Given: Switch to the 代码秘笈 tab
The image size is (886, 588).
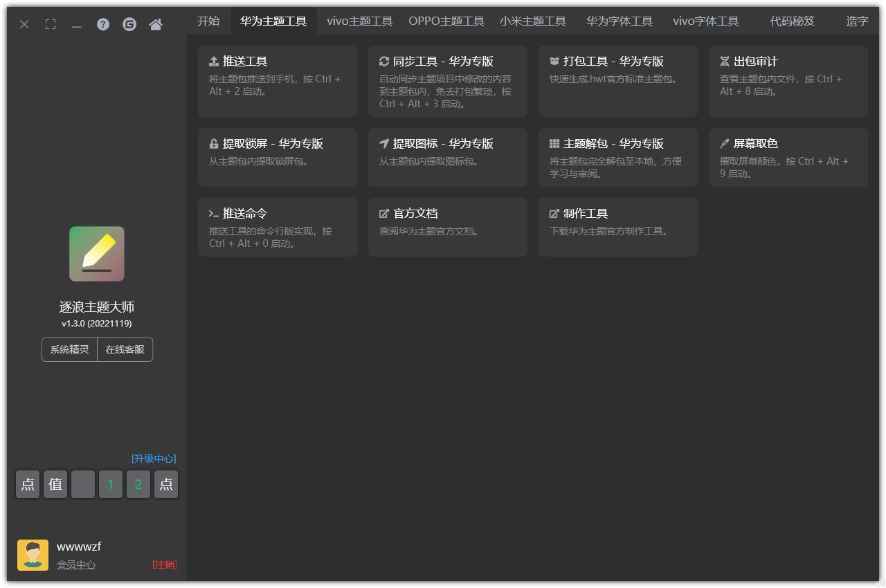Looking at the screenshot, I should [793, 21].
